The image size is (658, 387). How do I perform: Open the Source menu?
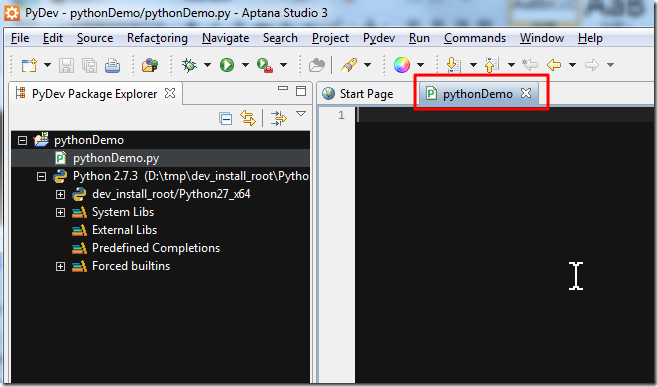point(95,38)
